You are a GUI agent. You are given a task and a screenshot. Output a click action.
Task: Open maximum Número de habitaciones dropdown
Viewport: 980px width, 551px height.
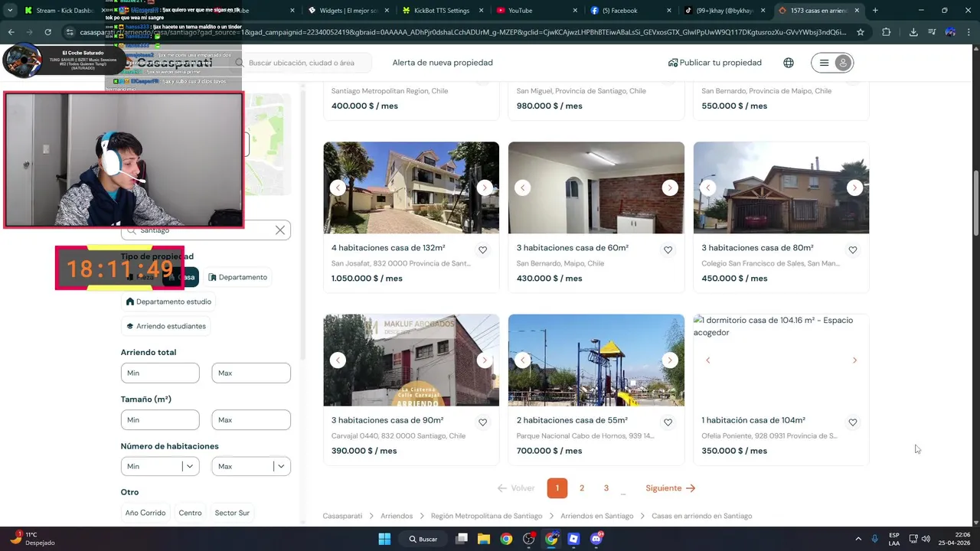click(251, 466)
